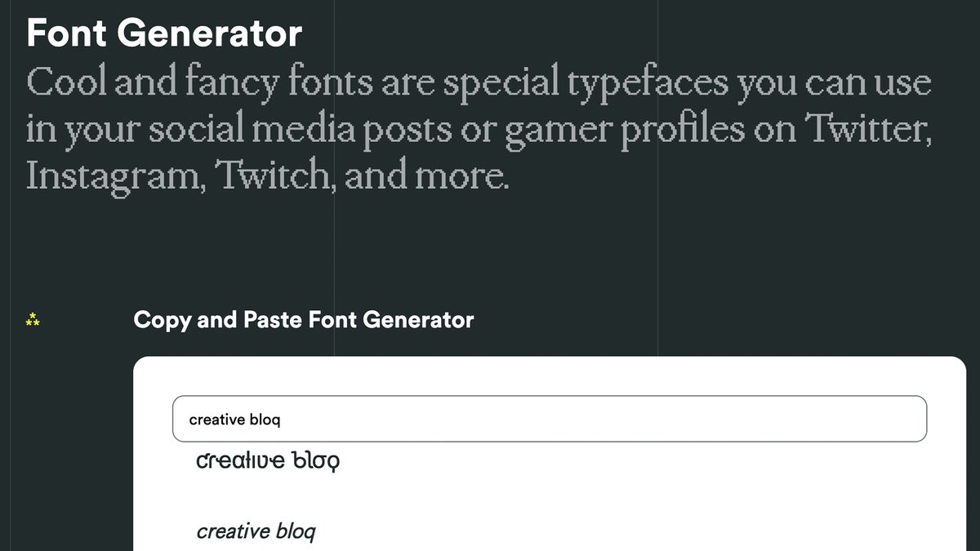Select the triple-star decoration beside the heading
Viewport: 980px width, 551px height.
tap(32, 321)
